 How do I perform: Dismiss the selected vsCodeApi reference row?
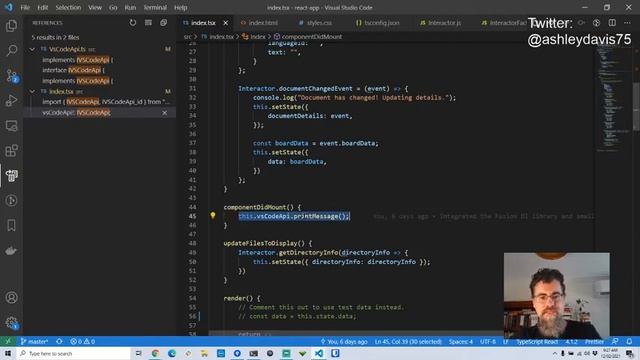(x=164, y=113)
